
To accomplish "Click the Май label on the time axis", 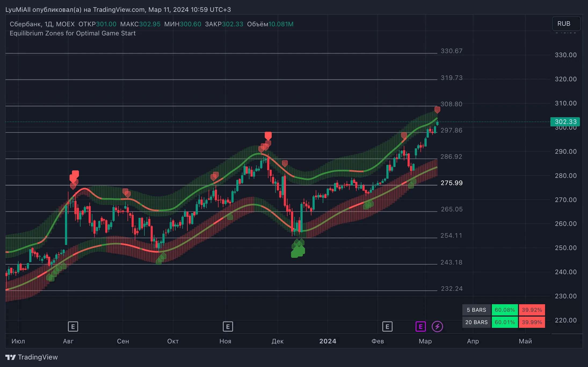I will pos(525,341).
